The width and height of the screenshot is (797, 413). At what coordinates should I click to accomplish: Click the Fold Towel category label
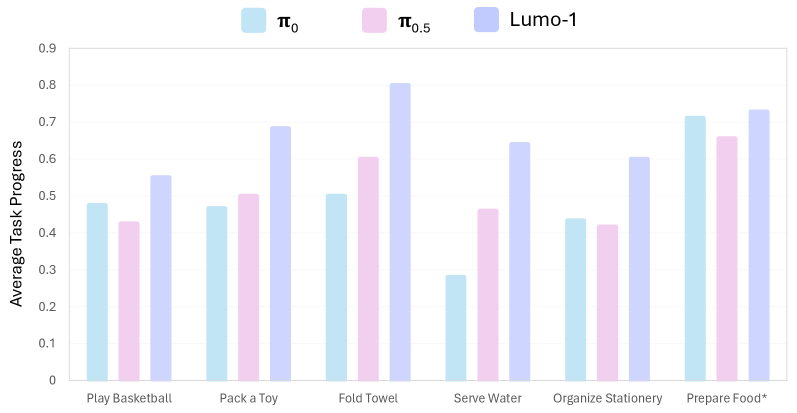[368, 398]
